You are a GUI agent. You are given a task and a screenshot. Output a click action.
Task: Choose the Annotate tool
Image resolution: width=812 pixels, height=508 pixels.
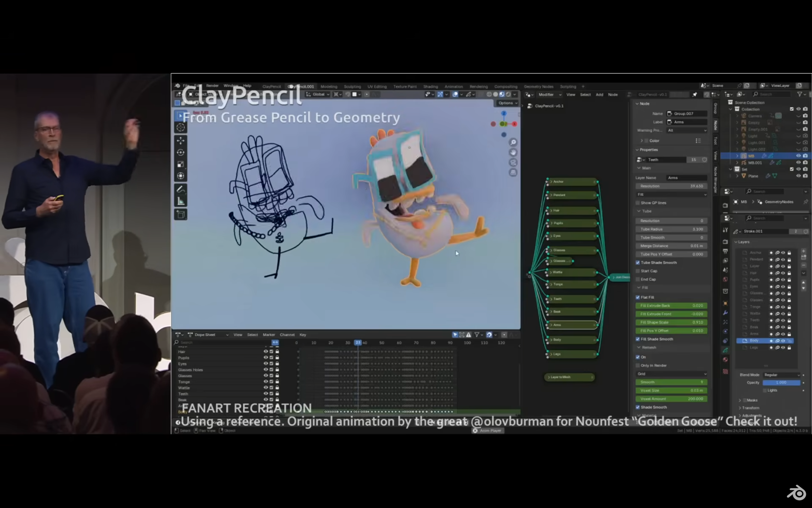point(181,189)
